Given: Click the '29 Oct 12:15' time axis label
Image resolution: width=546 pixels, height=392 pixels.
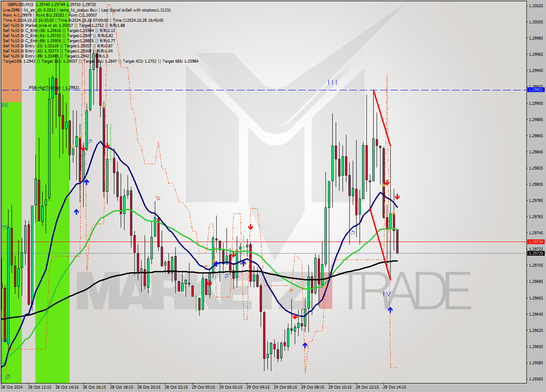Looking at the screenshot, I should click(x=367, y=387).
